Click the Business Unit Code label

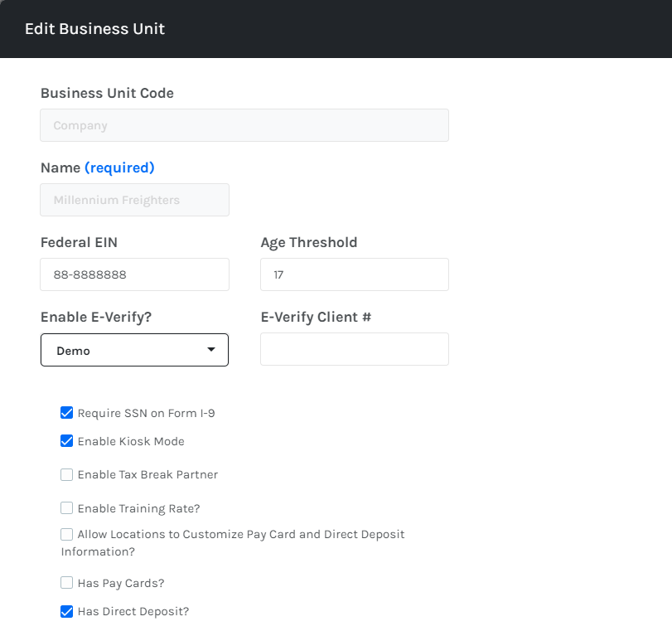107,93
